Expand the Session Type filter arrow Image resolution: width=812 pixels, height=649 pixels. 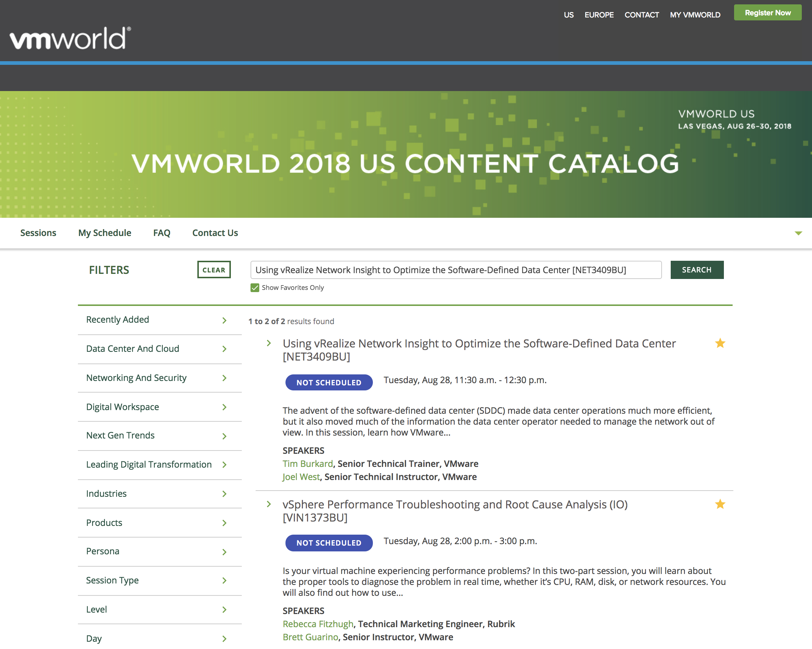click(224, 581)
